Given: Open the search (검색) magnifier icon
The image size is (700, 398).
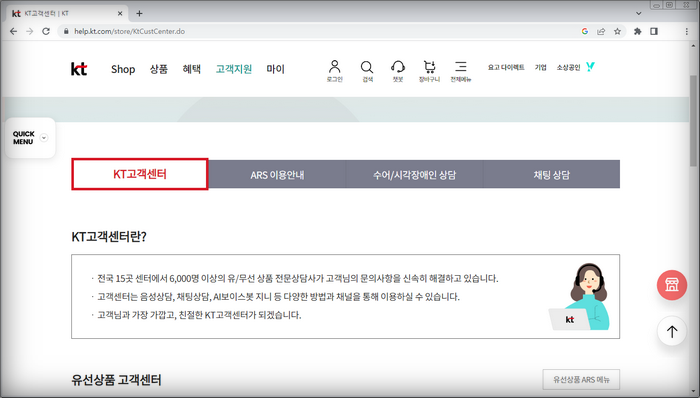Looking at the screenshot, I should point(367,71).
